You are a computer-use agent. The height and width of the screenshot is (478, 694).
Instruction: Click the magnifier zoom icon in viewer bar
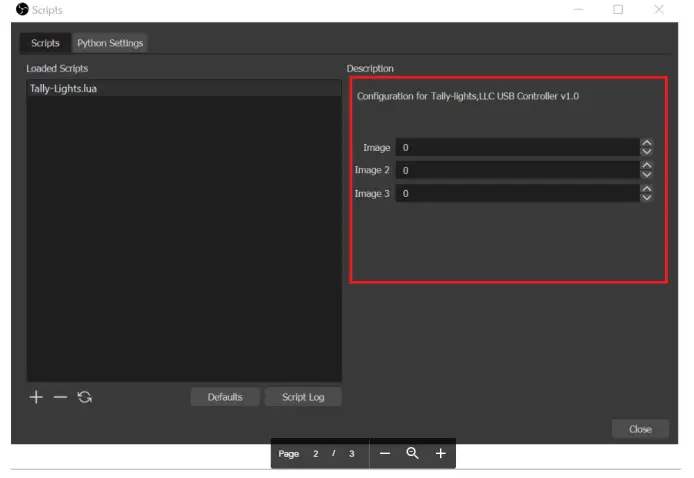413,453
